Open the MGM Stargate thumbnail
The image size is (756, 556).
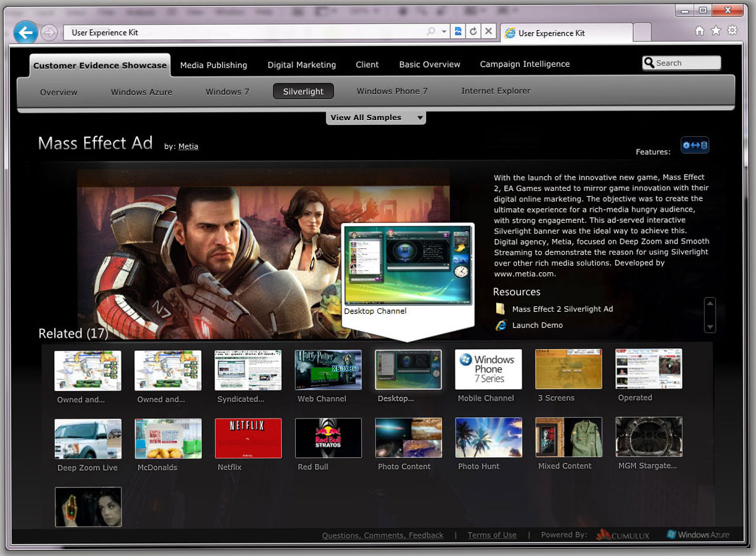coord(648,437)
